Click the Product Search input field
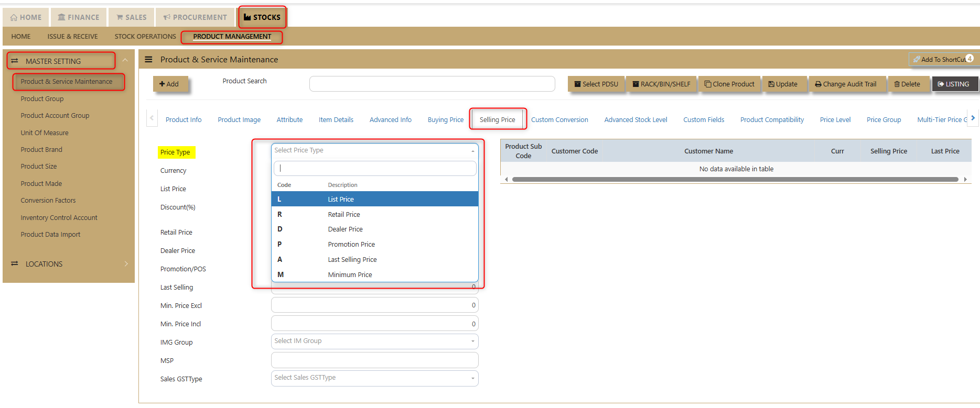 tap(432, 84)
